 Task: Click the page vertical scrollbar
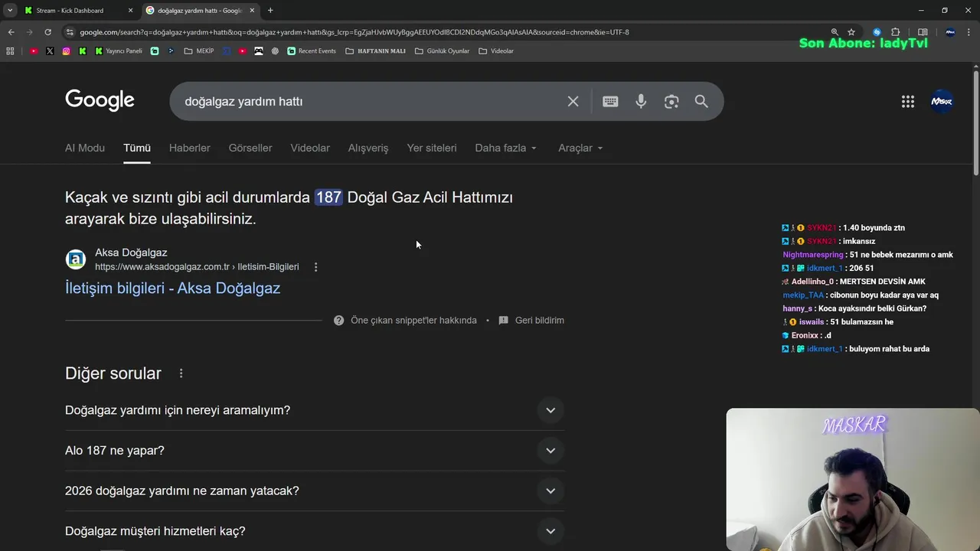pos(976,122)
